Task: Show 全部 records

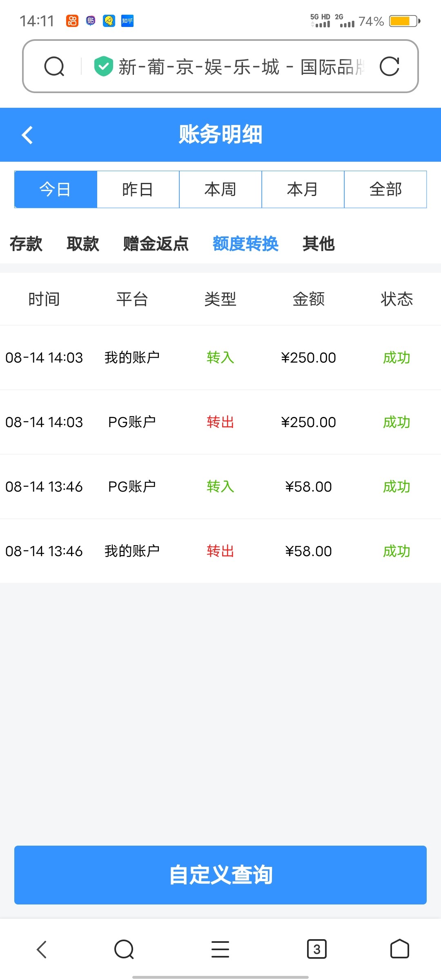Action: pyautogui.click(x=385, y=189)
